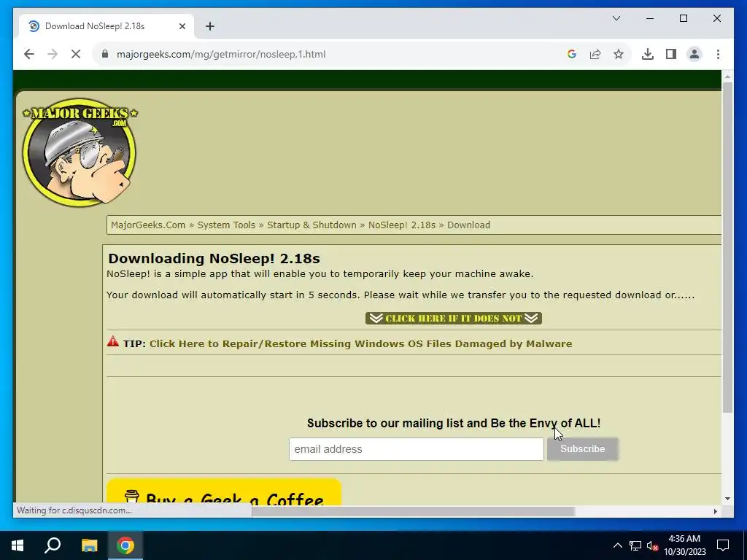Go forward using the browser forward arrow

click(53, 54)
